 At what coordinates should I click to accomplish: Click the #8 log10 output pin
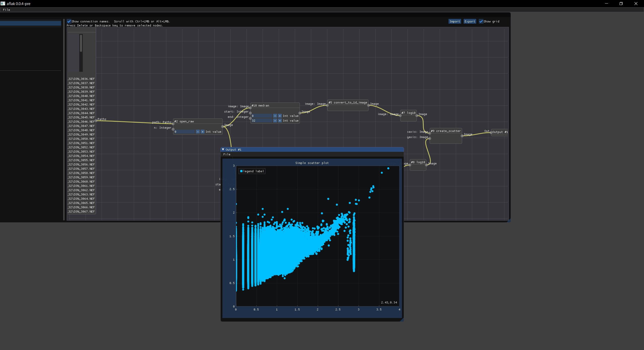426,165
